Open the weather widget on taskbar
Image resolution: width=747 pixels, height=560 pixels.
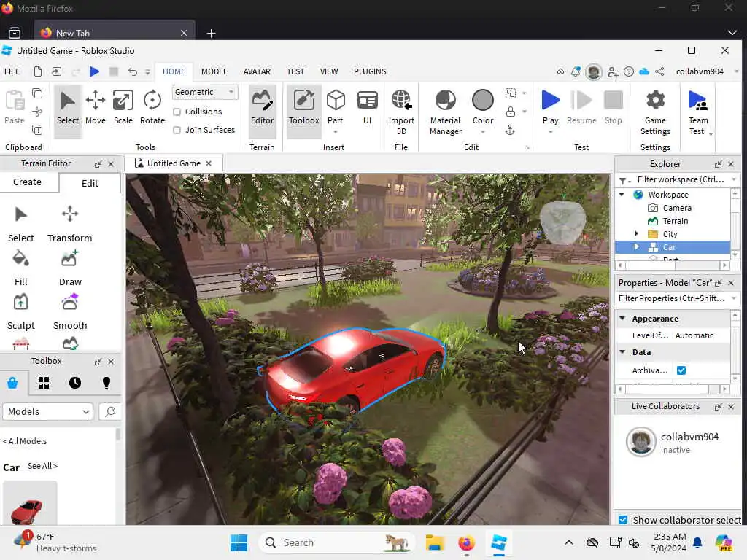(55, 542)
